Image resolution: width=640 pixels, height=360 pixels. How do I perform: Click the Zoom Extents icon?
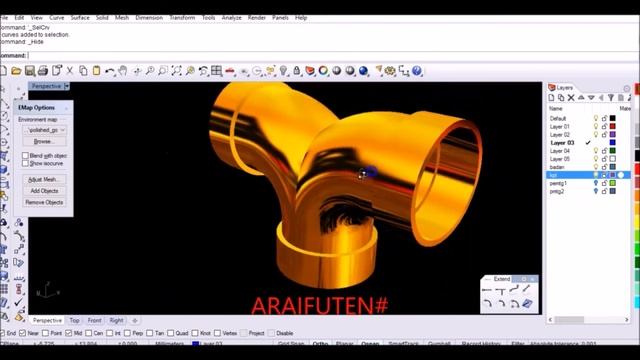(x=176, y=71)
